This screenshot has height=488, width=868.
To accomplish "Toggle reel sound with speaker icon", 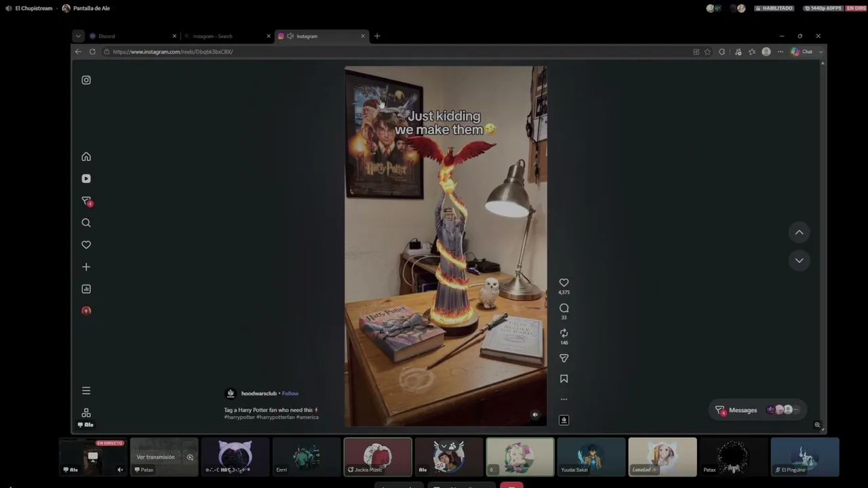I will [535, 415].
